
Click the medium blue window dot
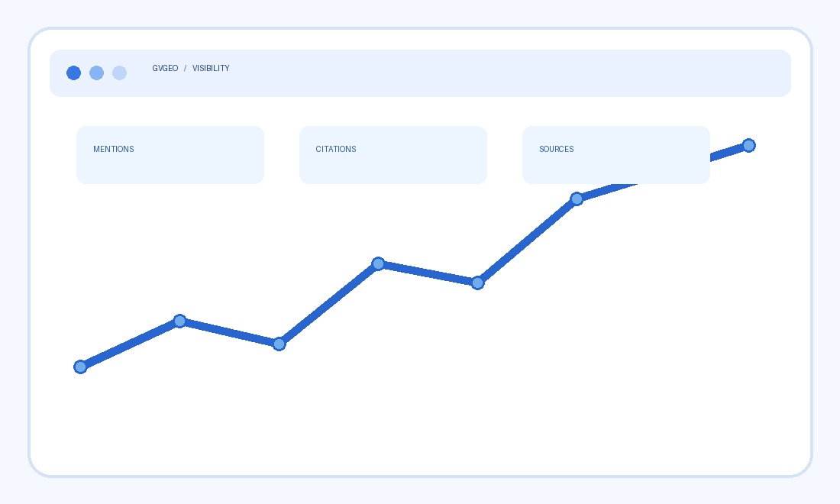[x=96, y=73]
